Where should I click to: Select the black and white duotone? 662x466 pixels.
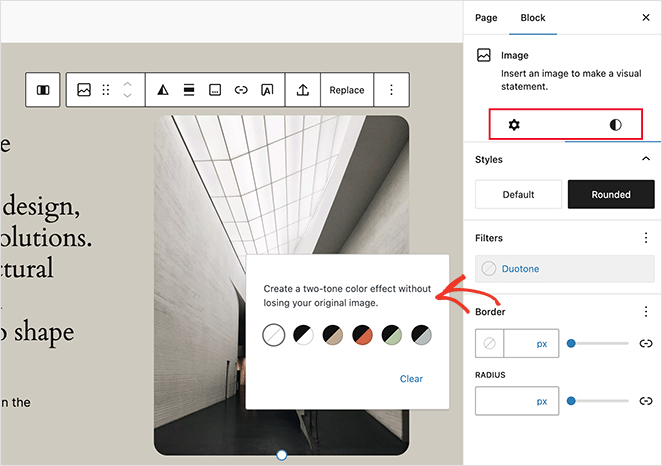[304, 335]
